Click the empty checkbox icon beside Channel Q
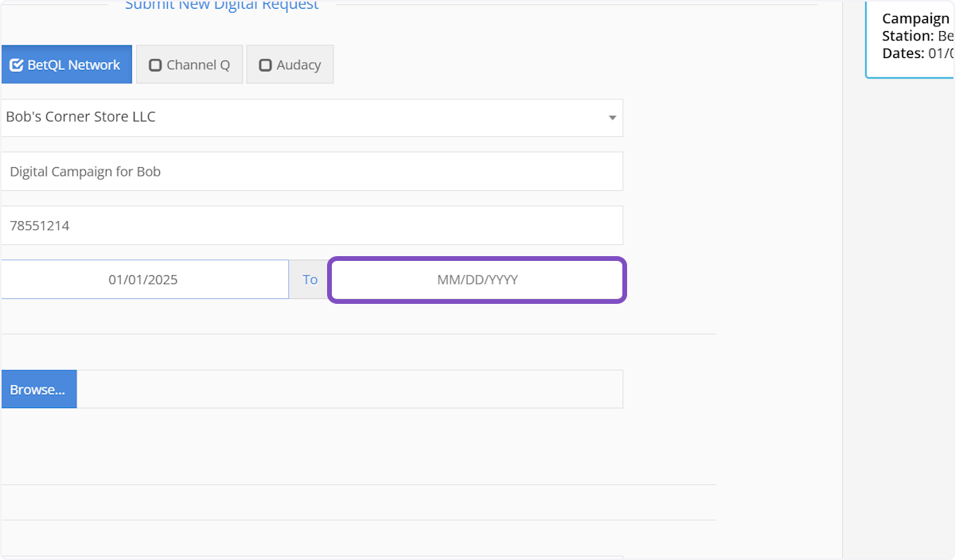This screenshot has height=560, width=955. coord(155,65)
